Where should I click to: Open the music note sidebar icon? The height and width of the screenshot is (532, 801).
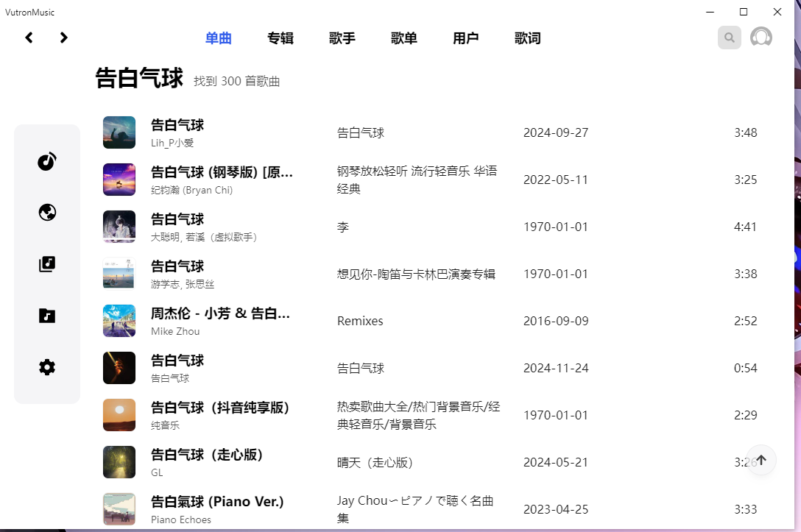point(47,161)
